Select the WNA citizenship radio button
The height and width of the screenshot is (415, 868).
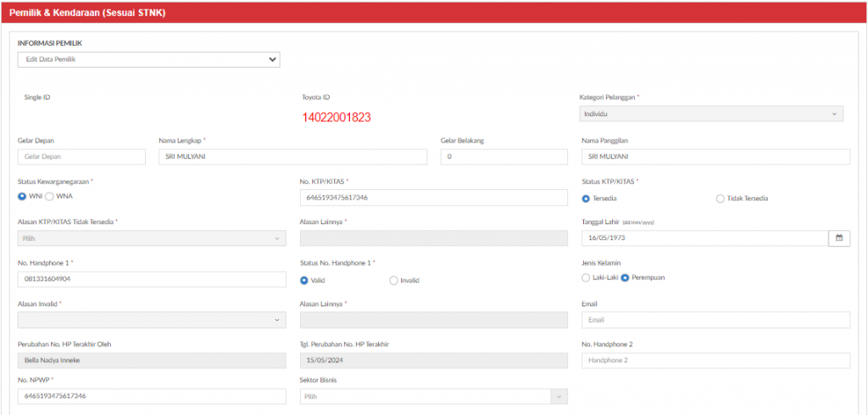coord(48,196)
